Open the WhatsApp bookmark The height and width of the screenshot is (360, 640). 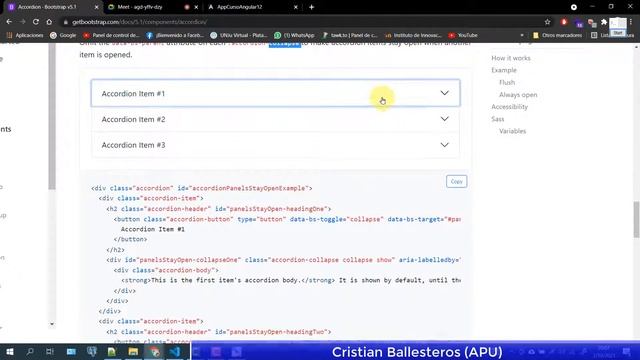[294, 36]
